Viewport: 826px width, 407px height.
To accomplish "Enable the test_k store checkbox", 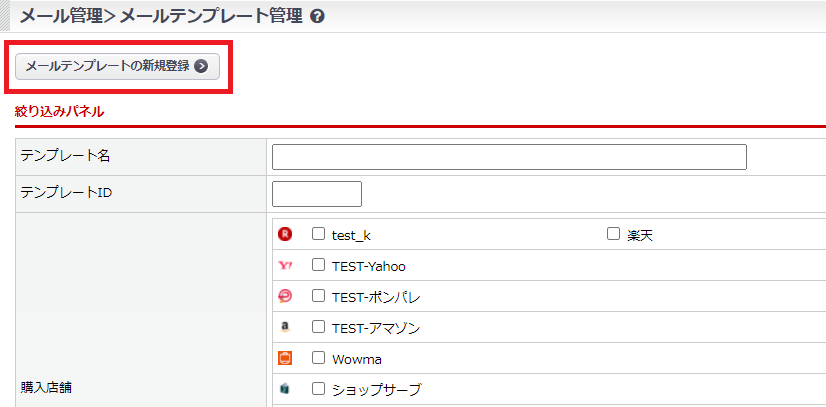I will 319,234.
